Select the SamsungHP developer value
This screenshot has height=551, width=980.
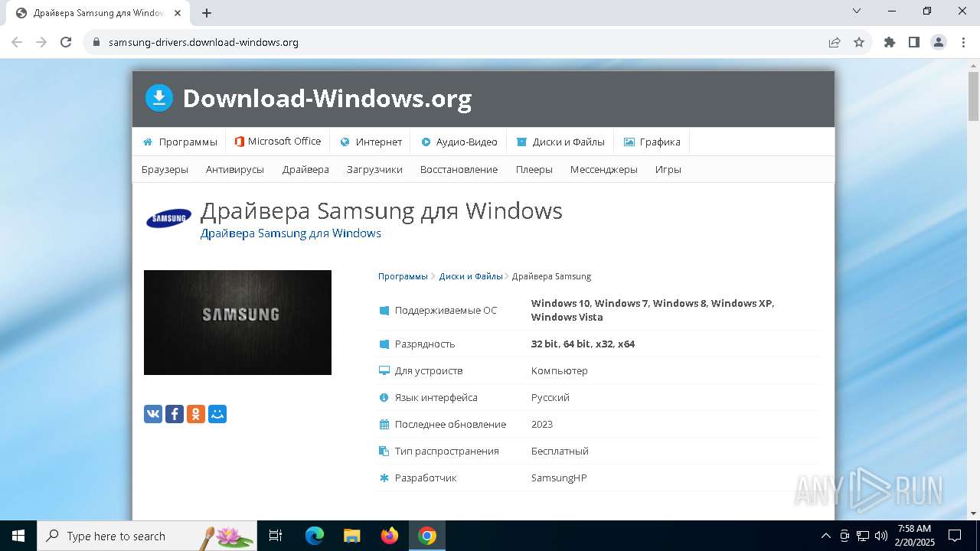click(x=559, y=478)
